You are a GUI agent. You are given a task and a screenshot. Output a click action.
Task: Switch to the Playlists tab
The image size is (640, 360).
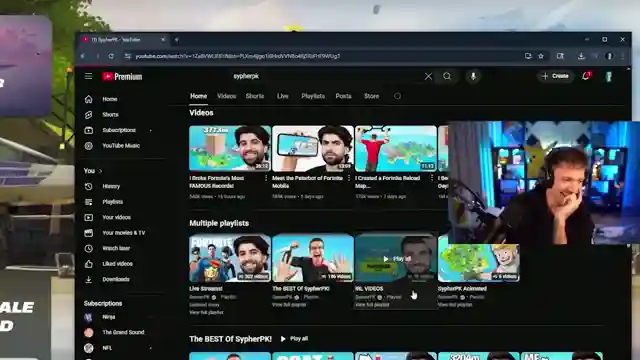(313, 96)
